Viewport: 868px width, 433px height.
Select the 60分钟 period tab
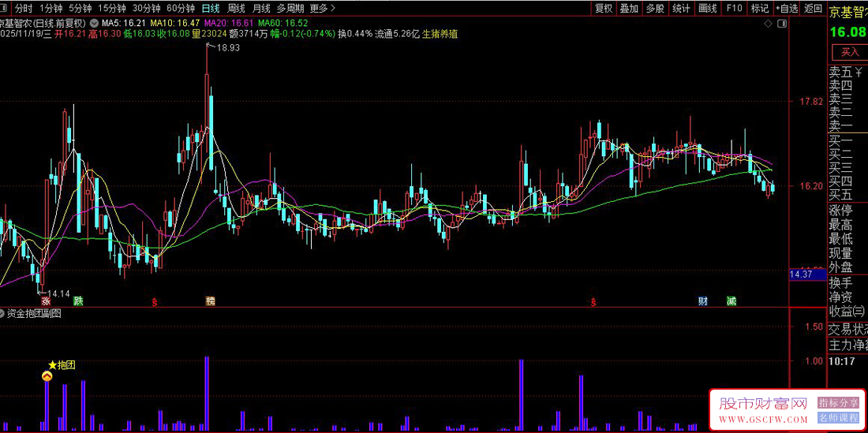tap(181, 9)
